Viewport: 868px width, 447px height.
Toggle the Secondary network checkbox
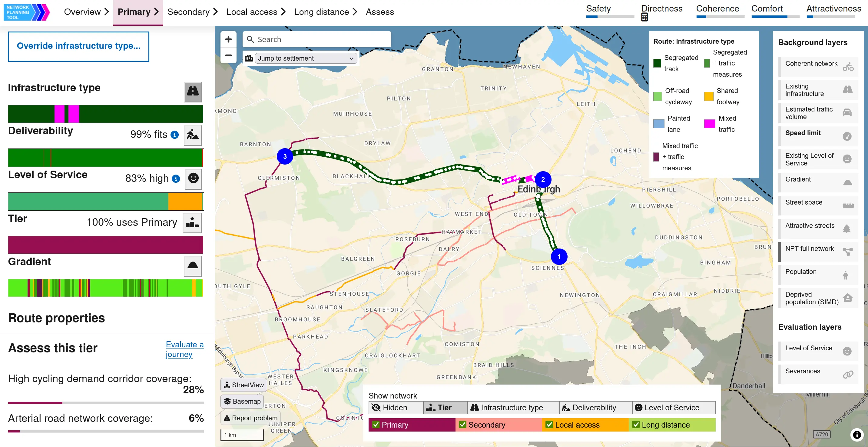pos(463,424)
